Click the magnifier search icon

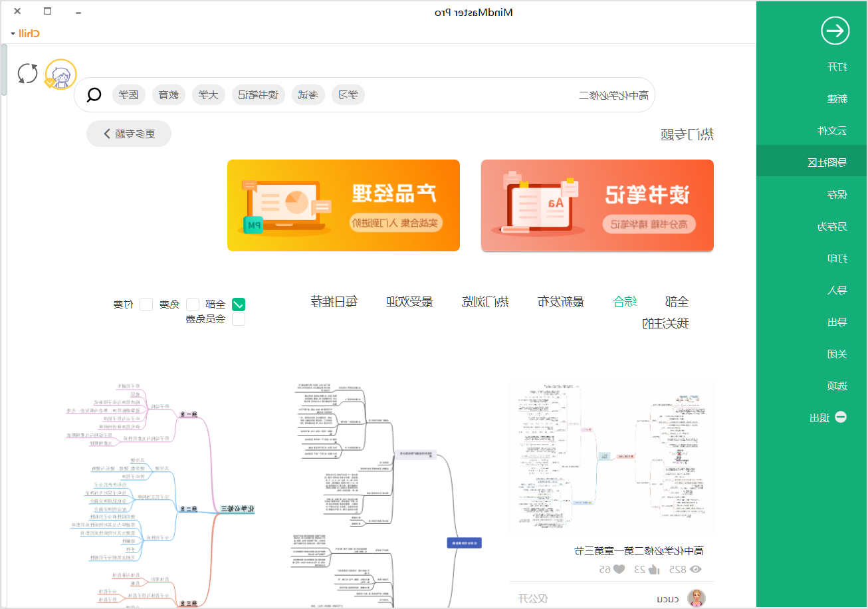pos(94,95)
